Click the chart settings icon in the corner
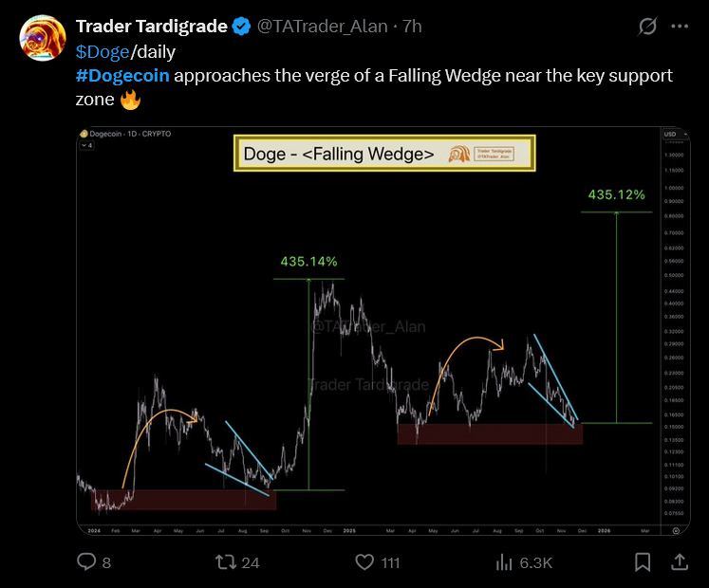The image size is (709, 588). tap(675, 531)
